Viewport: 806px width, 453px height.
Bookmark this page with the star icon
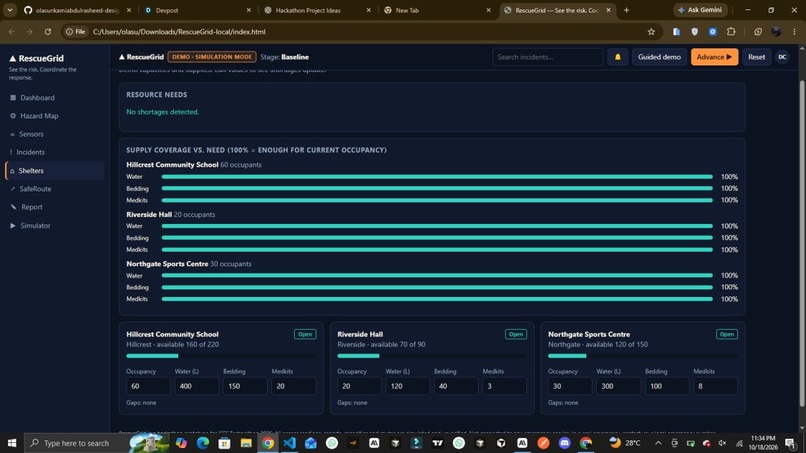point(651,32)
